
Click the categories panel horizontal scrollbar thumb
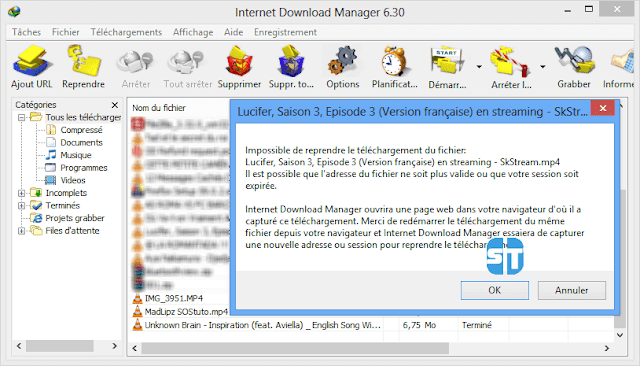(60, 346)
